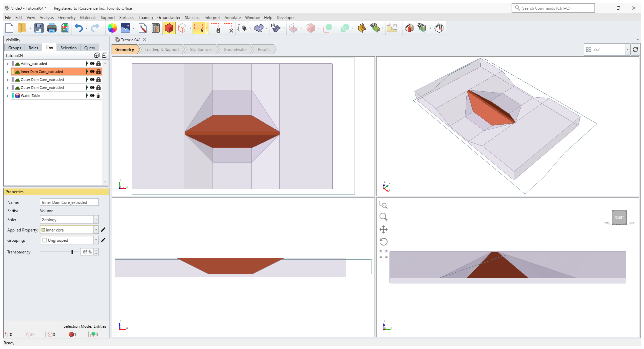Image resolution: width=644 pixels, height=349 pixels.
Task: Select the pan cross-arrows icon in viewport
Action: (384, 229)
